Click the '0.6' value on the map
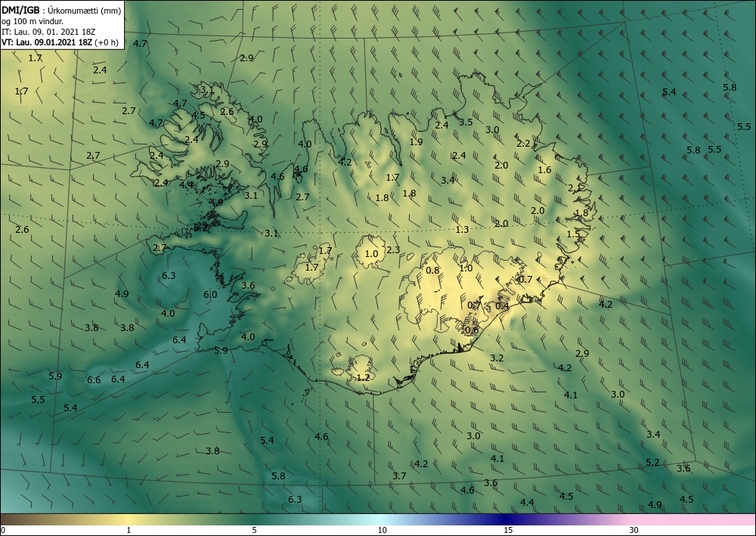Screen dimensions: 756x536 click(x=472, y=330)
